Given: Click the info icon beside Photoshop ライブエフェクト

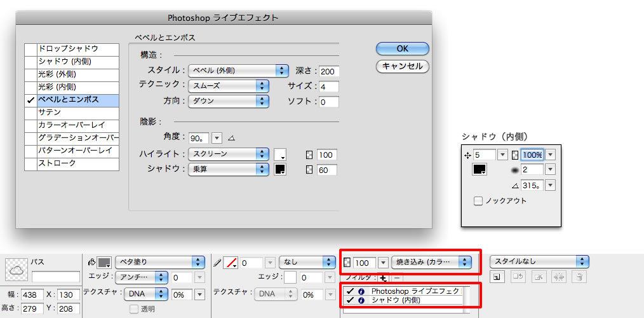Looking at the screenshot, I should point(361,291).
